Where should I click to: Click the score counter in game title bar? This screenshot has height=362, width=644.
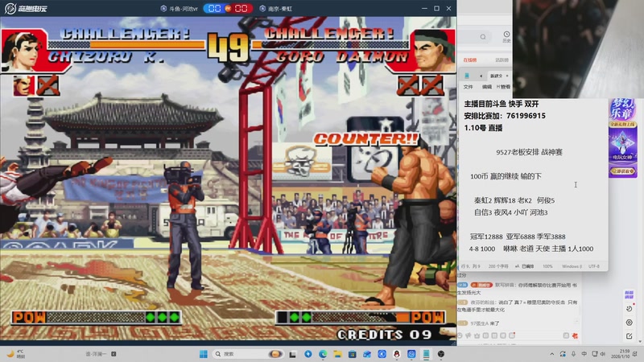[228, 9]
